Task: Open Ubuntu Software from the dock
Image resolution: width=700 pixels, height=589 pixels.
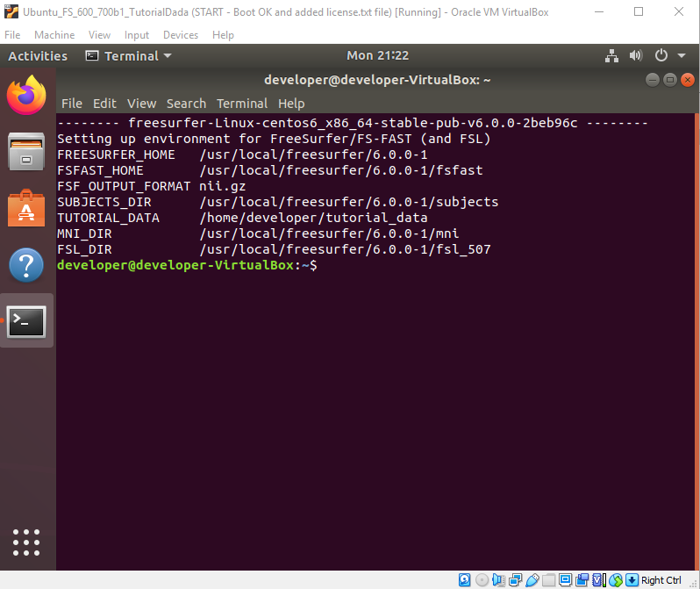Action: [26, 207]
